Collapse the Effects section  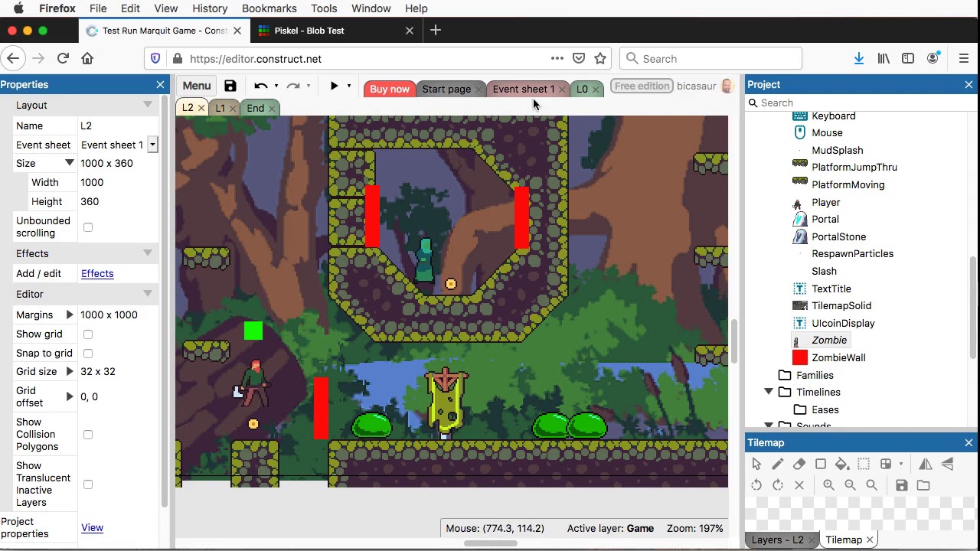pos(147,253)
